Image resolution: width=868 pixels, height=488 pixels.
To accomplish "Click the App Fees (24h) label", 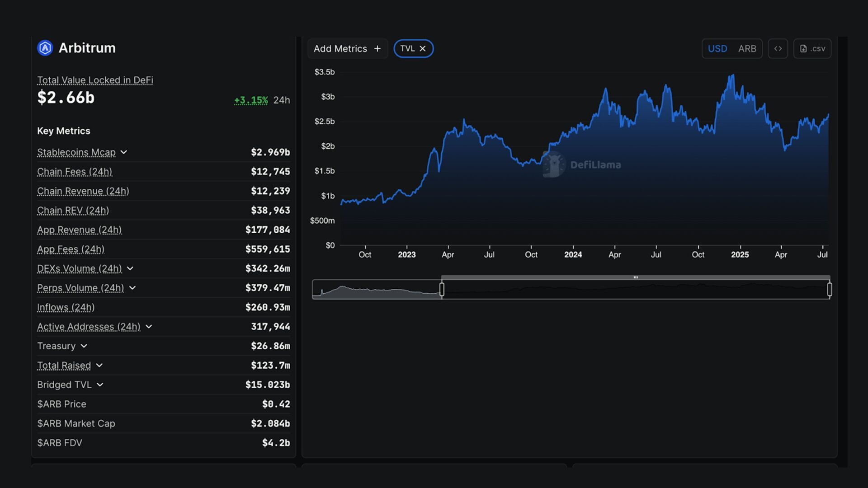I will pyautogui.click(x=71, y=249).
